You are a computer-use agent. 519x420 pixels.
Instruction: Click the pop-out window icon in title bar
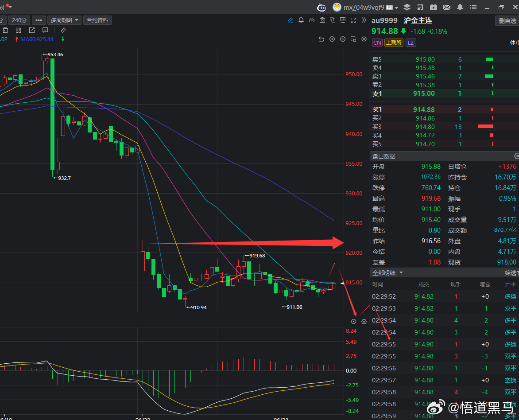[x=420, y=7]
